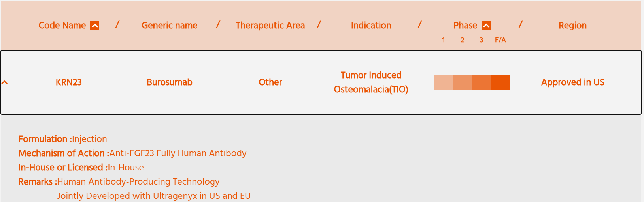Click the Phase column header text
This screenshot has width=644, height=202.
[465, 26]
